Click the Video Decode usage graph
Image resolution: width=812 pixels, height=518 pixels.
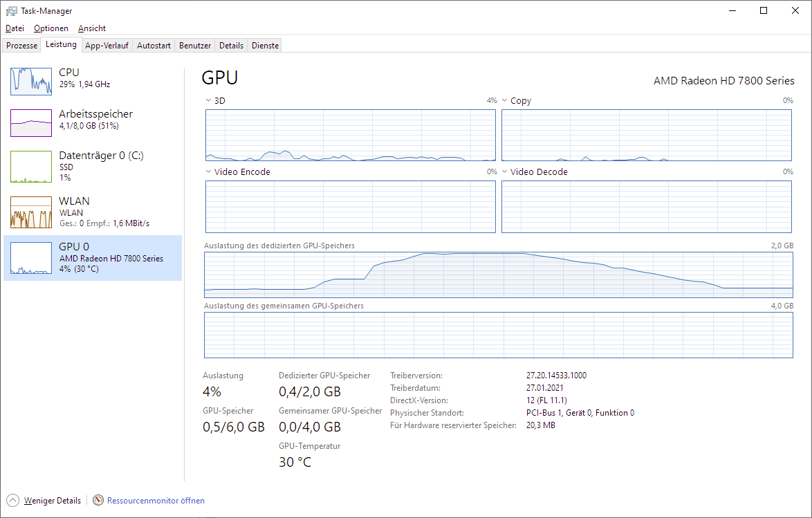647,207
